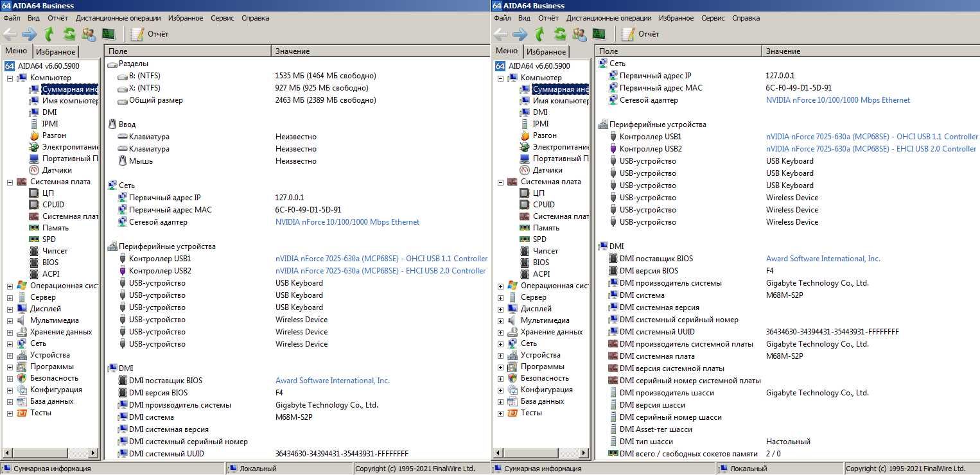Open the OHCI USB 1.1 Controller link in left window
Screen dimensions: 980x475
click(x=381, y=259)
